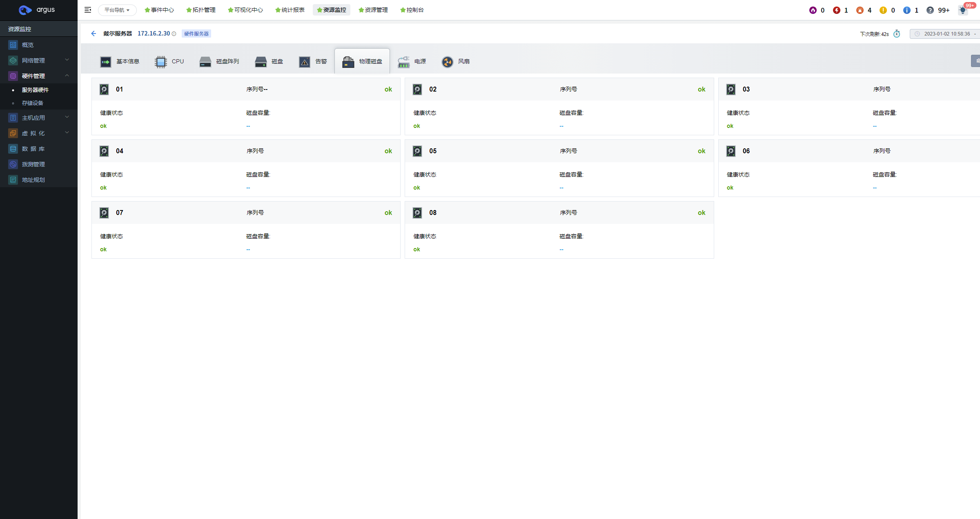Open 统计报表 in top navigation
The image size is (980, 519).
coord(290,10)
